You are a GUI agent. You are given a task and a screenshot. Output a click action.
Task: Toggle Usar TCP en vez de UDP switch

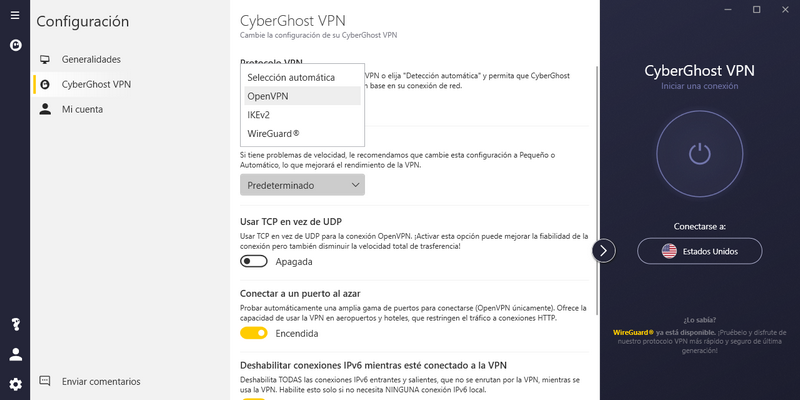click(254, 262)
